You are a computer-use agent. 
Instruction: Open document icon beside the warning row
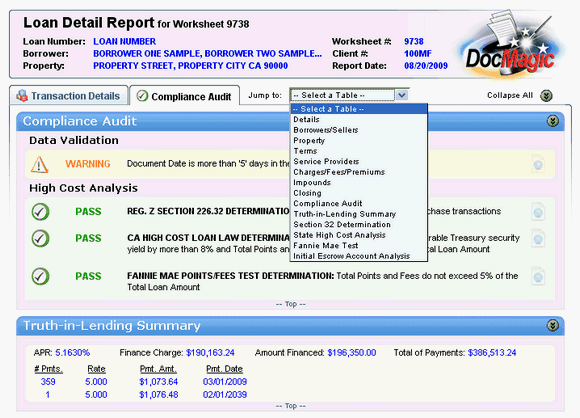(538, 164)
